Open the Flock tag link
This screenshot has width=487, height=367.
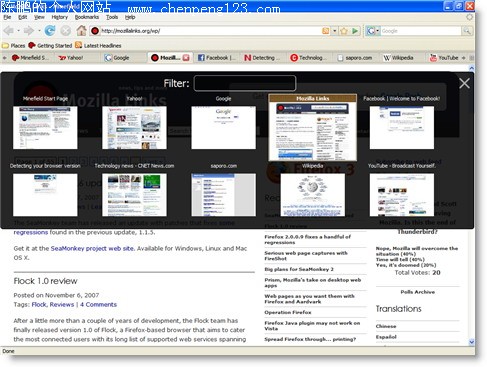39,305
